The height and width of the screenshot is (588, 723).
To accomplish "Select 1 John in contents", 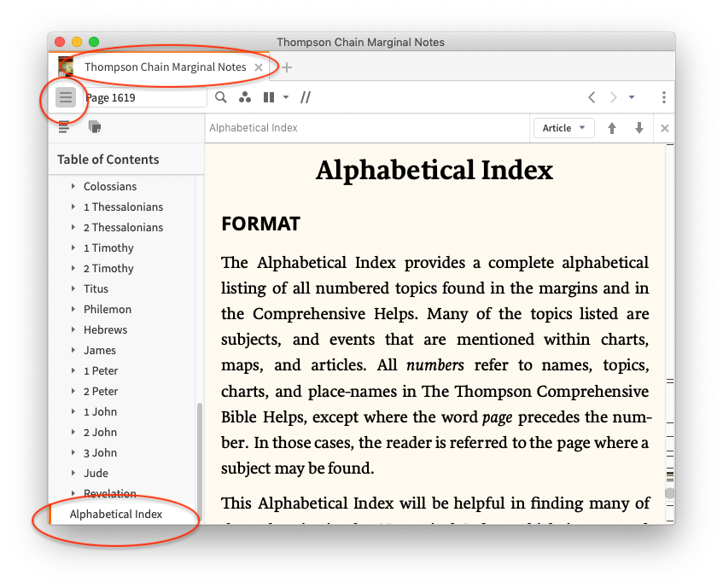I will tap(100, 411).
